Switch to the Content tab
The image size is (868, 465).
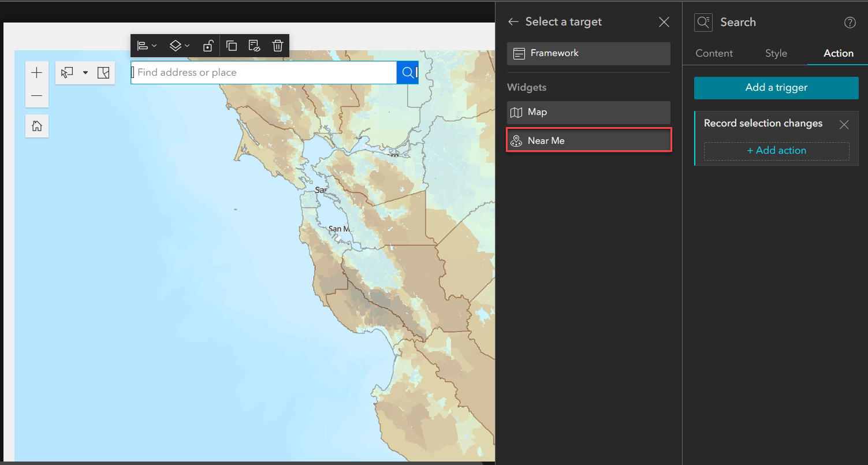click(x=714, y=53)
